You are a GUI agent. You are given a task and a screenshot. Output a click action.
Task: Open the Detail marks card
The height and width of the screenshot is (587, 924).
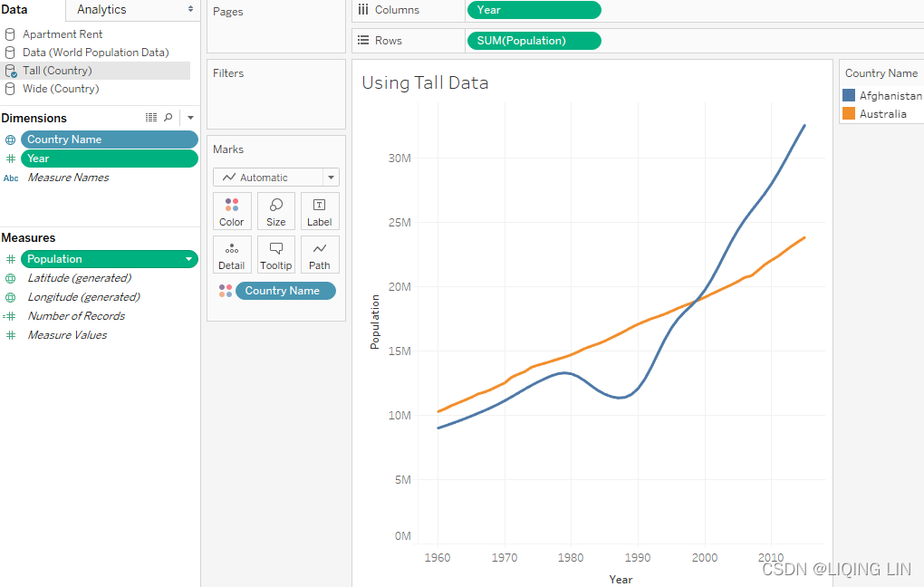tap(232, 255)
